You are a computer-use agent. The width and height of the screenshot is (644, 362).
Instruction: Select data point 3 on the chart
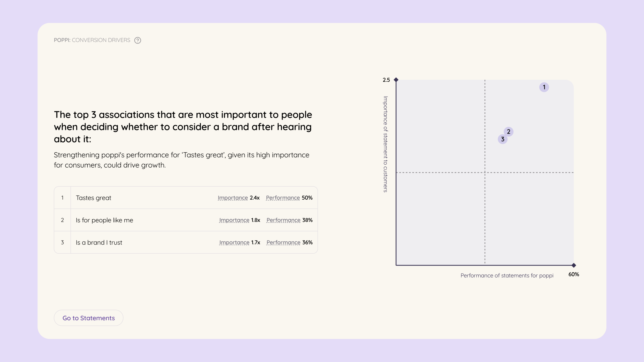pyautogui.click(x=503, y=139)
